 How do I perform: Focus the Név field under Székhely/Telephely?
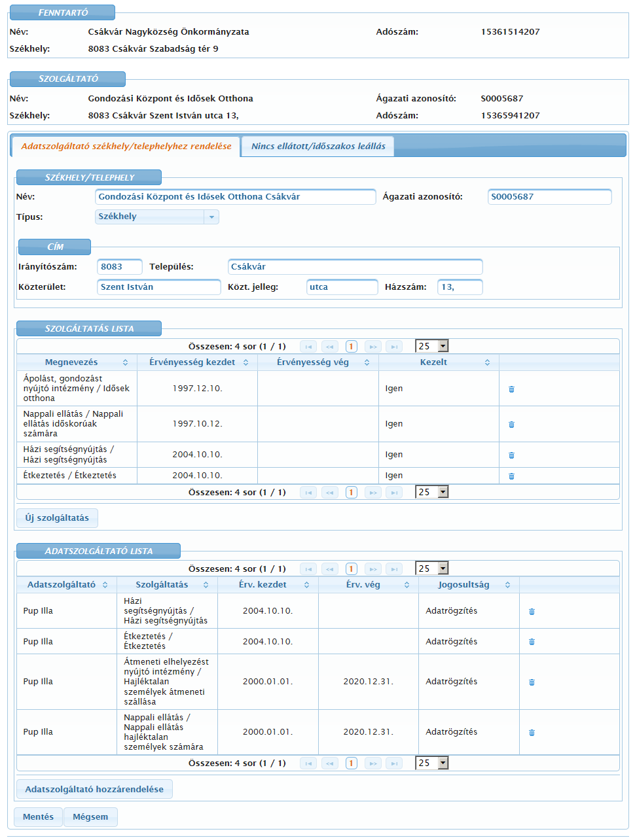(x=236, y=197)
